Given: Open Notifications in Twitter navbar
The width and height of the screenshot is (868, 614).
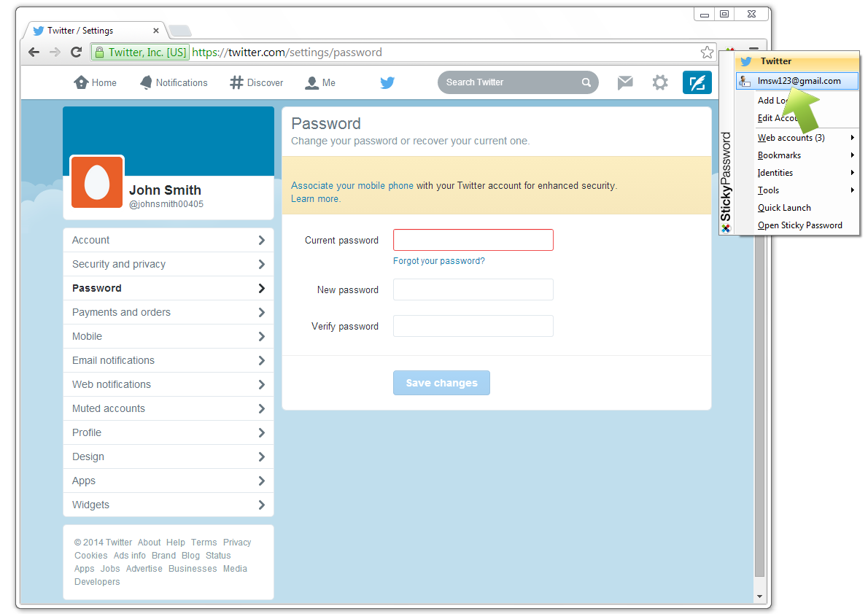Looking at the screenshot, I should tap(174, 82).
